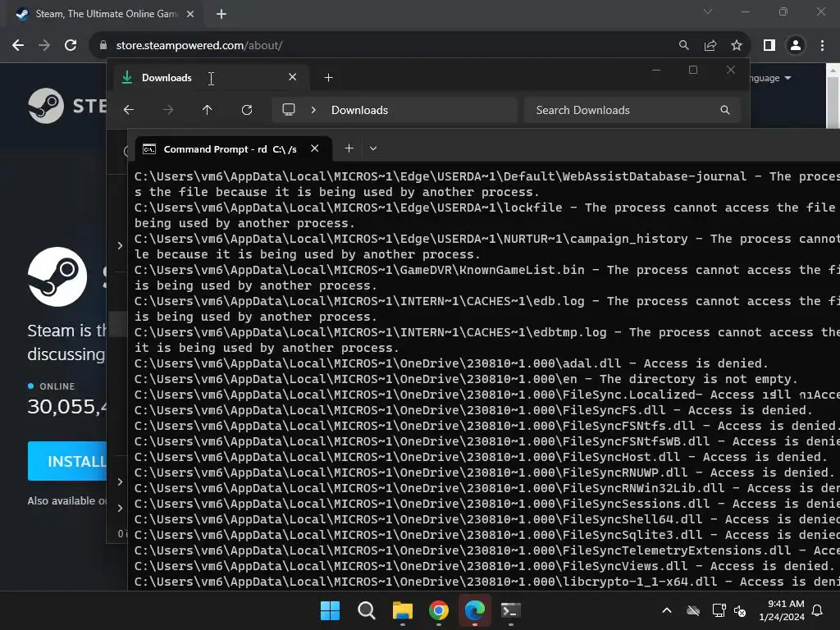The height and width of the screenshot is (630, 840).
Task: Open Chrome tab search chevron
Action: click(708, 11)
